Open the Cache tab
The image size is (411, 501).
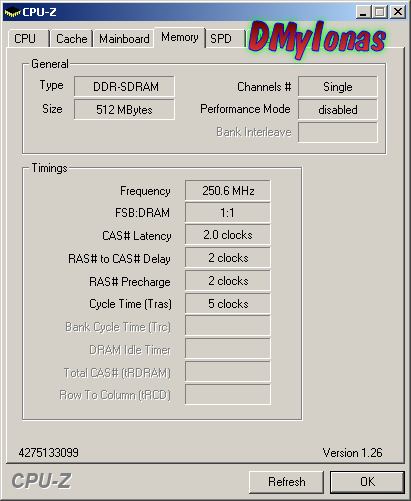click(x=71, y=39)
